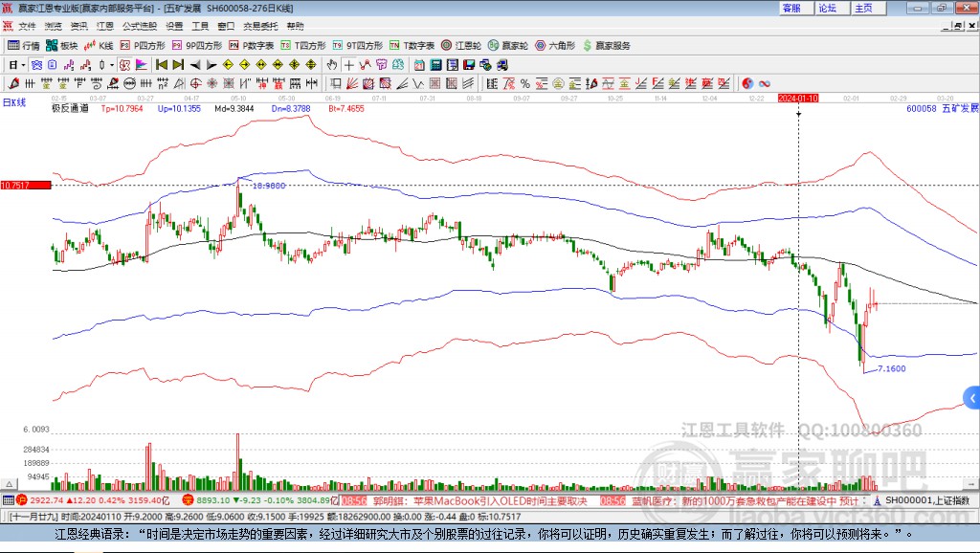Click the red-blue yin-yang icon

tap(747, 84)
